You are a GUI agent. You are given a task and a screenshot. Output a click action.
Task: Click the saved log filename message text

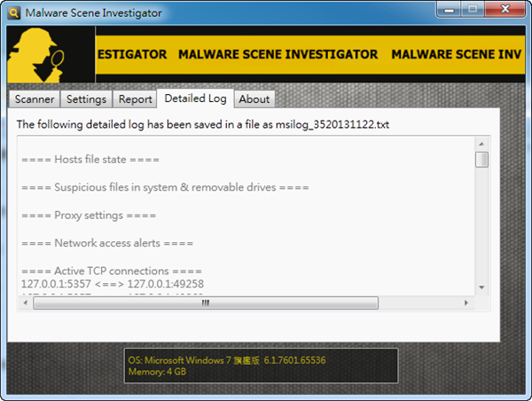203,124
